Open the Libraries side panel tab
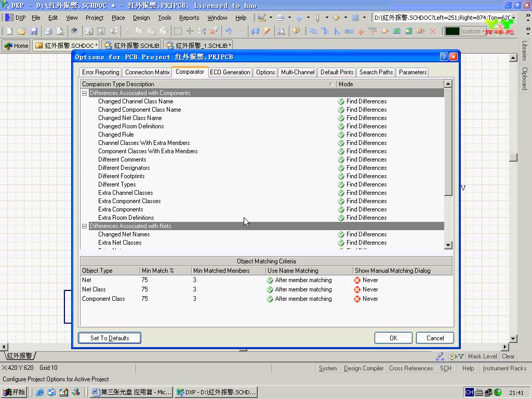Image resolution: width=532 pixels, height=399 pixels. tap(525, 51)
